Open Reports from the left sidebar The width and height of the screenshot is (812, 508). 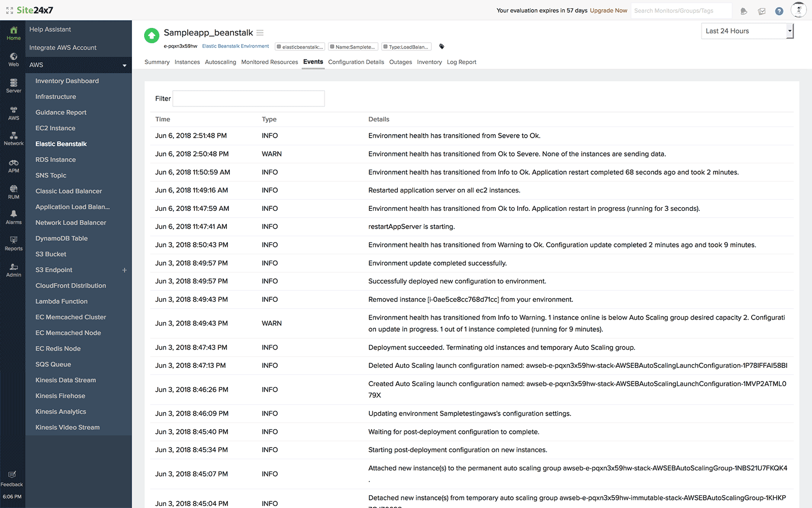pos(14,243)
